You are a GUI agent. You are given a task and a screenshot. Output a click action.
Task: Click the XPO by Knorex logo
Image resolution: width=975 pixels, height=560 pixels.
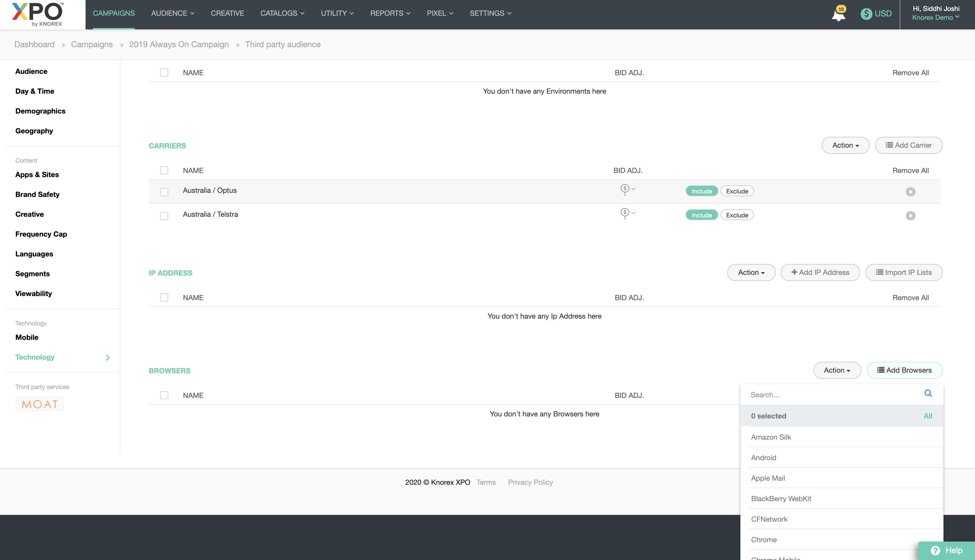click(37, 15)
